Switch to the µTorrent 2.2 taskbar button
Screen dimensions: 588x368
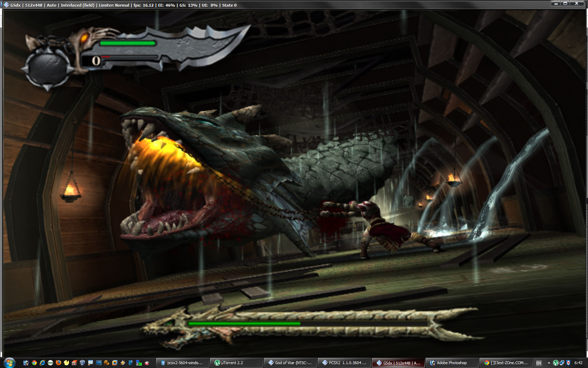click(x=237, y=363)
